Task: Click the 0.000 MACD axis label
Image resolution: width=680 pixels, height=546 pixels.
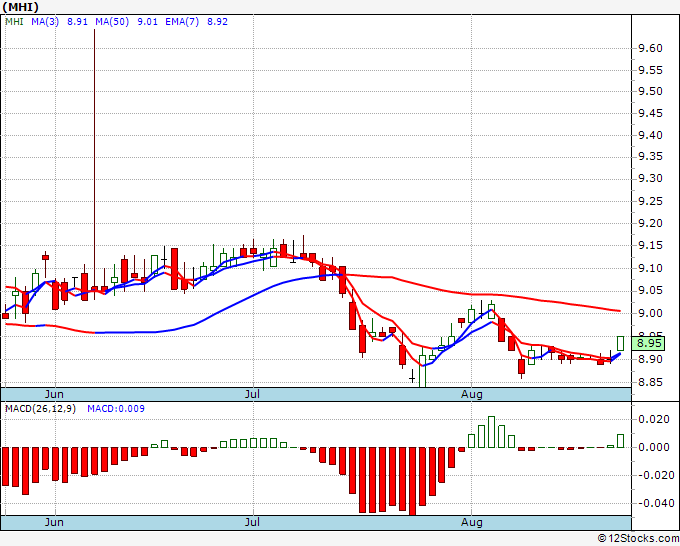Action: tap(654, 447)
